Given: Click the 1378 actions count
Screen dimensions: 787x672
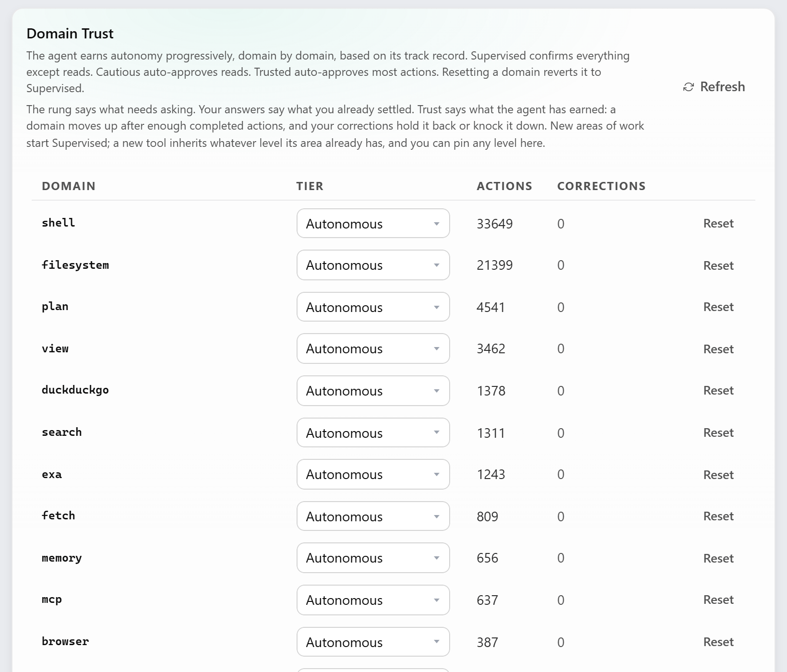Looking at the screenshot, I should tap(491, 391).
